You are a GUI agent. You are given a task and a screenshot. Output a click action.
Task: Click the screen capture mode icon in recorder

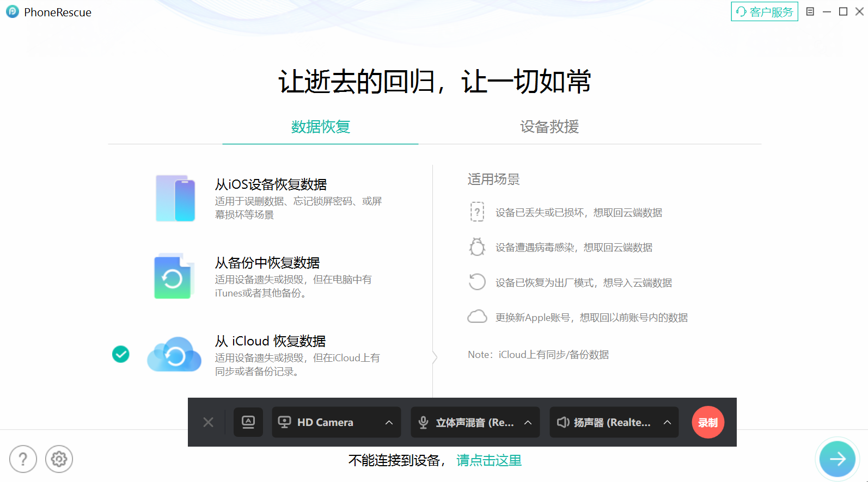(x=248, y=422)
